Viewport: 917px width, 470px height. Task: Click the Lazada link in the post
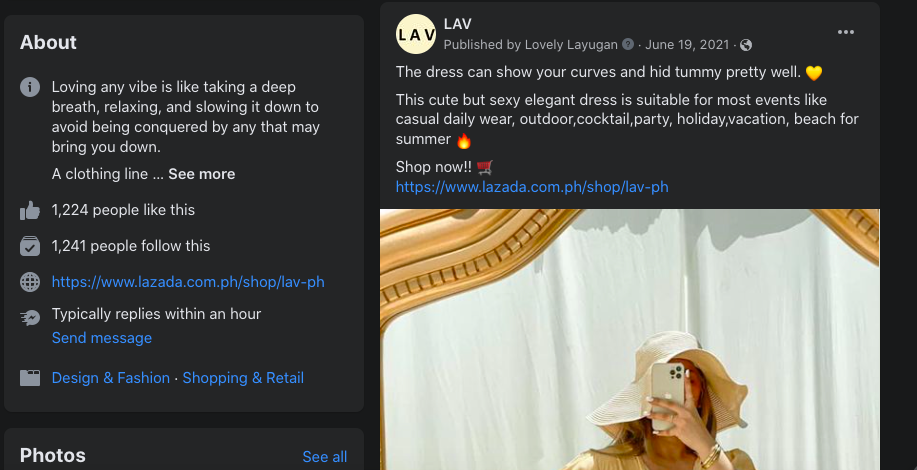pos(532,187)
